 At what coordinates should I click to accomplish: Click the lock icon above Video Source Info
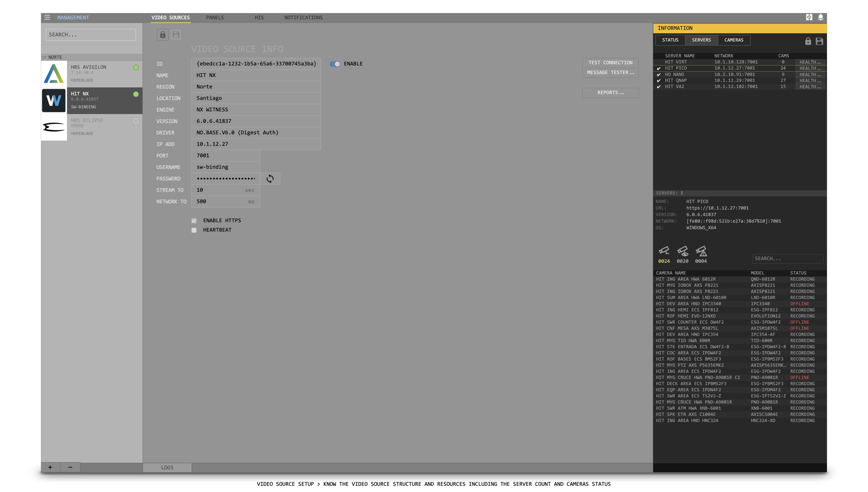click(163, 34)
